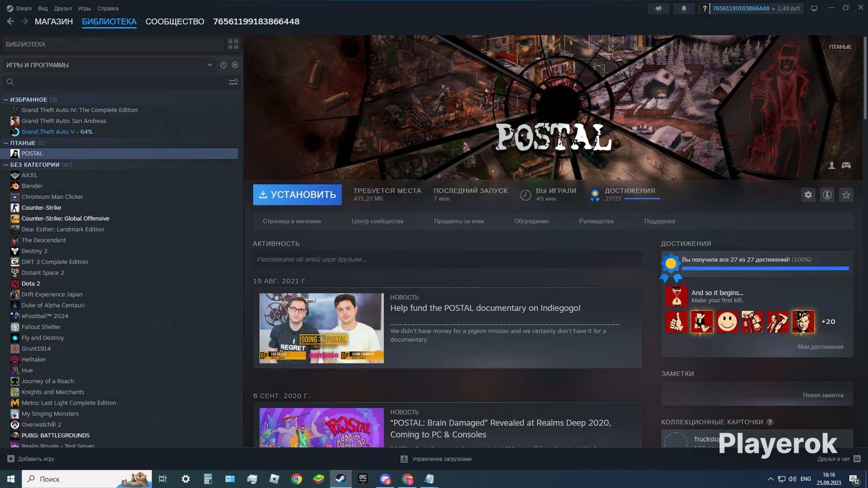Open the ENG language indicator in tray
The image size is (868, 488).
806,479
